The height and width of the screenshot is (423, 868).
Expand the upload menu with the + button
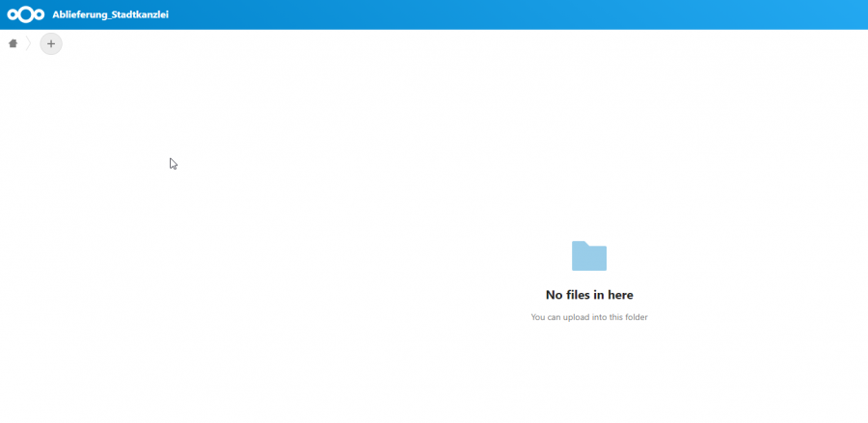click(51, 43)
